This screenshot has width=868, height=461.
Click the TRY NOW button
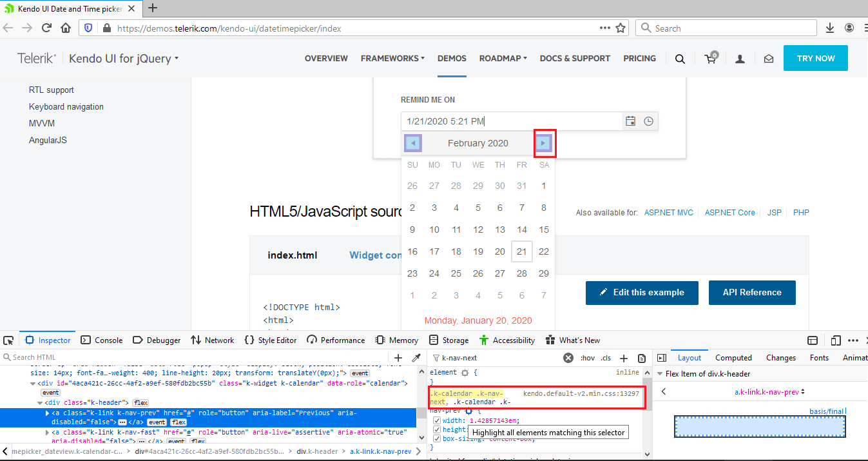tap(815, 58)
